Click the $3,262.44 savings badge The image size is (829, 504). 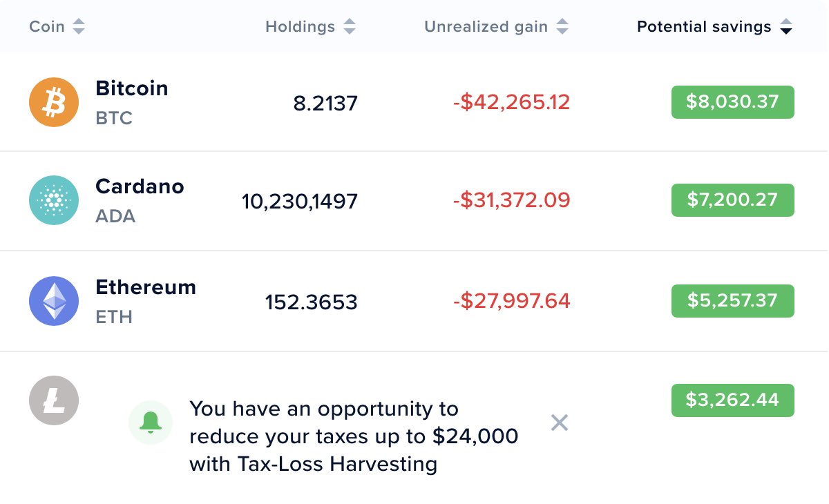pos(733,400)
